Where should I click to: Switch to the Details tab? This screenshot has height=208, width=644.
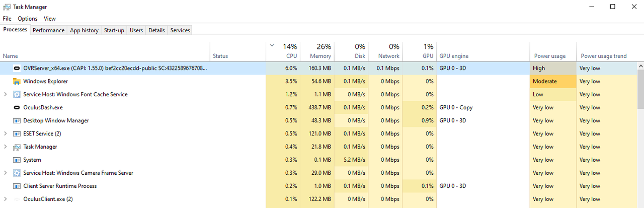(x=156, y=30)
